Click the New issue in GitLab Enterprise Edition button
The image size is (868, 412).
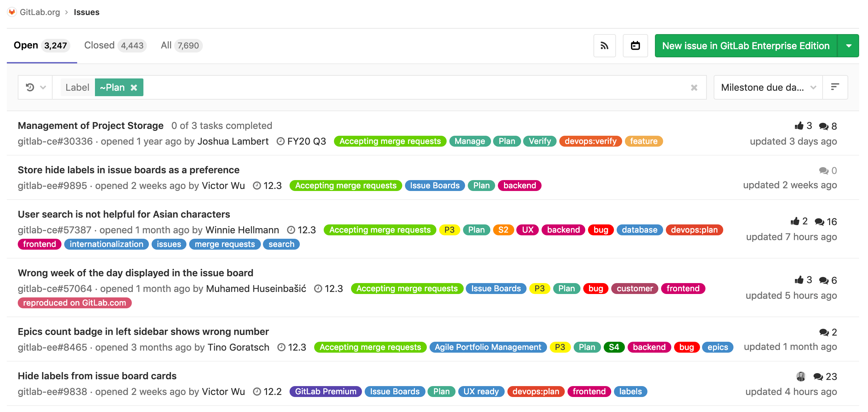click(x=747, y=45)
